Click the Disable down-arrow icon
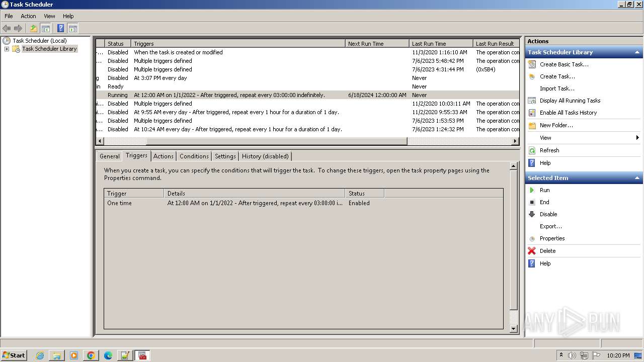This screenshot has width=644, height=362. pos(532,214)
